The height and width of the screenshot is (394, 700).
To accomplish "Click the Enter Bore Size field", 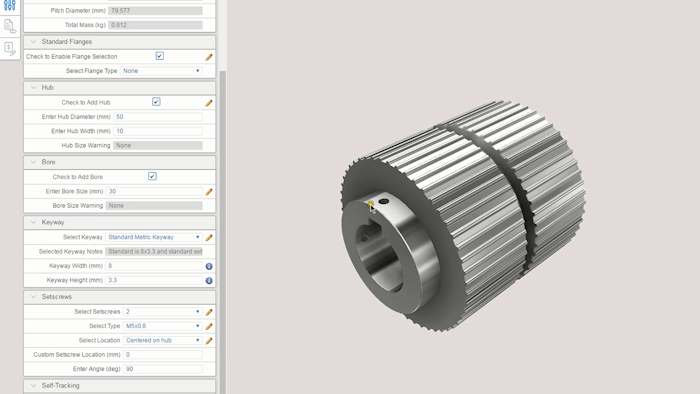I will [154, 191].
